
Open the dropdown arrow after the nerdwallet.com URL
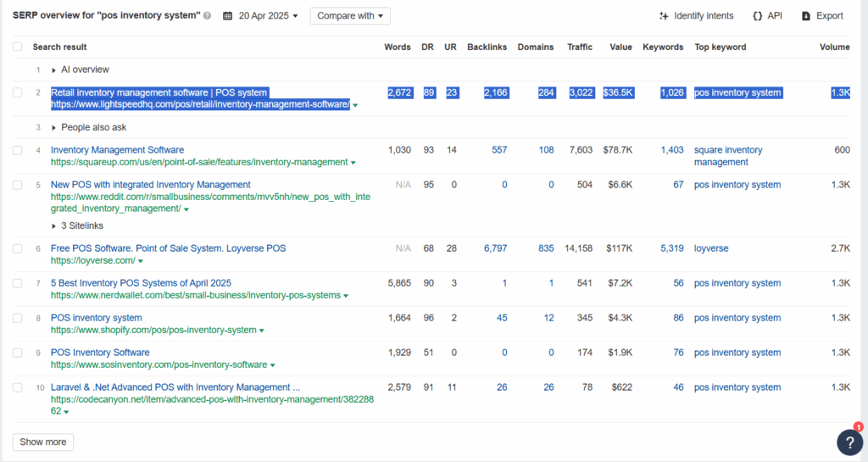point(346,296)
